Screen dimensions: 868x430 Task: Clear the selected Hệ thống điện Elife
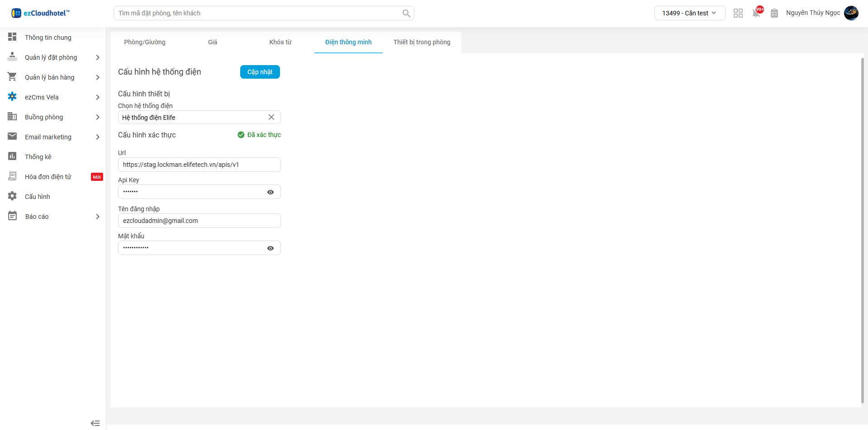tap(271, 117)
